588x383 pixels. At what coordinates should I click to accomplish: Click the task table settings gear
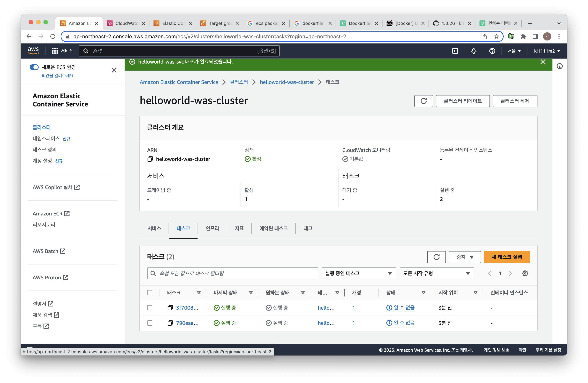[525, 273]
